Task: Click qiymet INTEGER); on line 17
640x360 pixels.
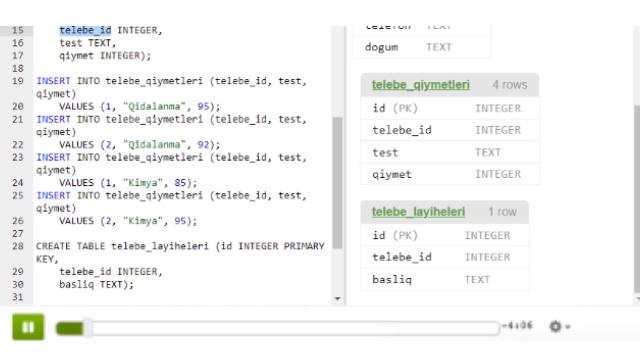Action: 105,56
